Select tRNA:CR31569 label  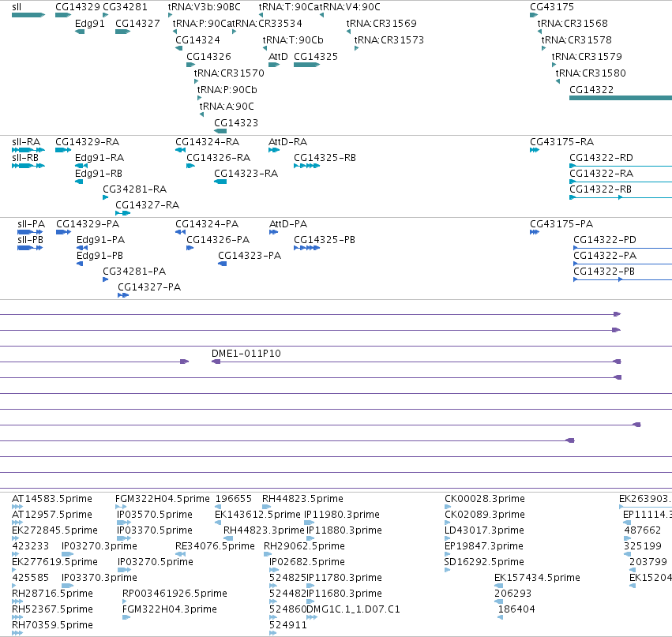[x=381, y=24]
